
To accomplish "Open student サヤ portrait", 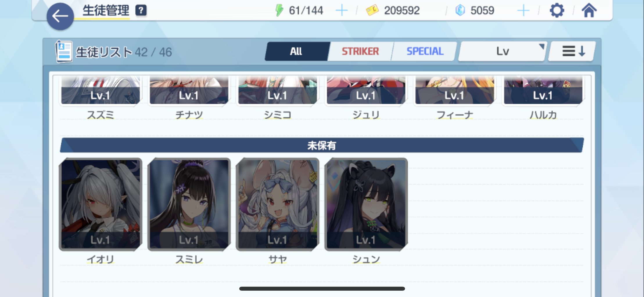I will point(278,204).
